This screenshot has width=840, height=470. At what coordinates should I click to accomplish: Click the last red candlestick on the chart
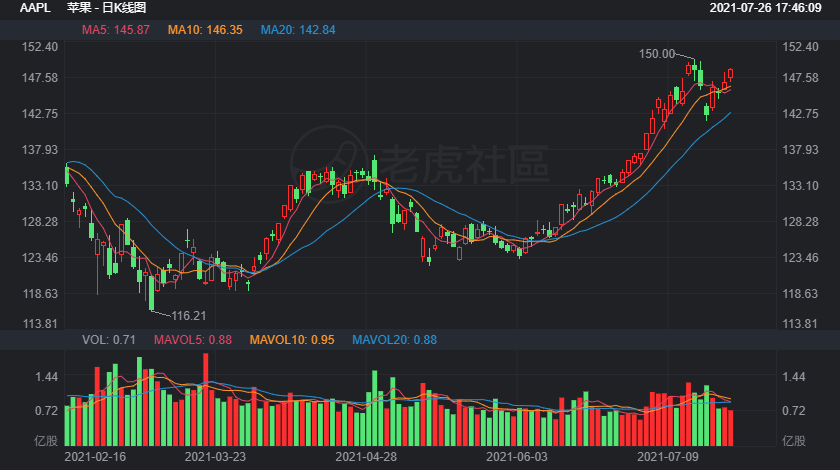(730, 74)
